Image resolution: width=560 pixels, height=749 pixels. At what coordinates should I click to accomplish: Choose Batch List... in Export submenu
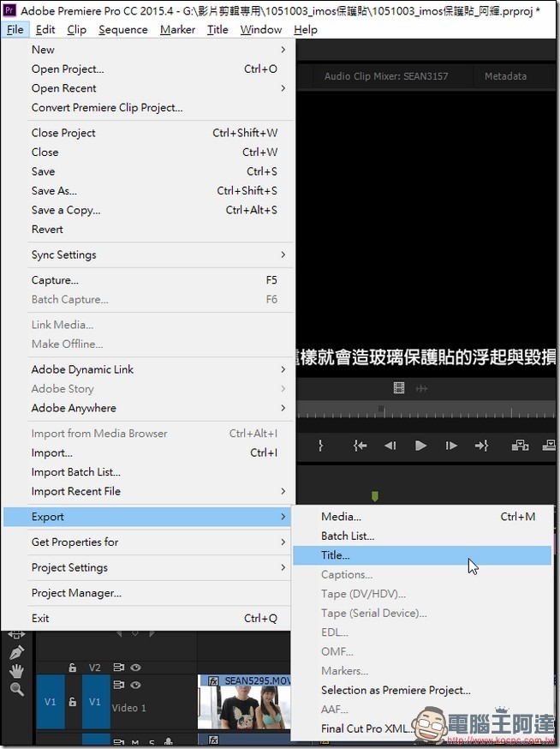422,536
